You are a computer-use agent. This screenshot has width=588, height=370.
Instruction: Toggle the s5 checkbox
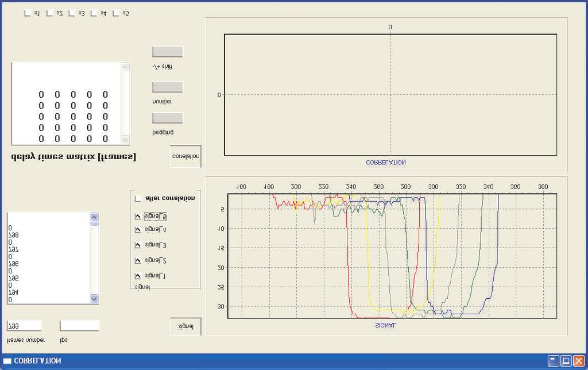[x=116, y=13]
